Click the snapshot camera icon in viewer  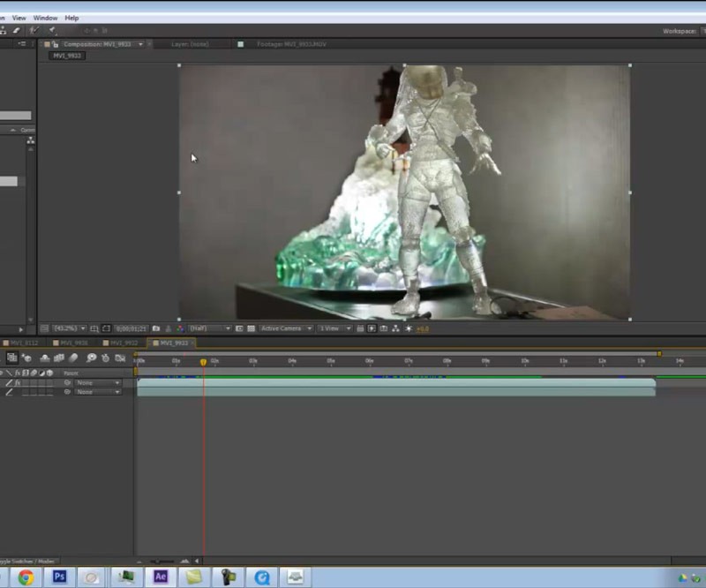156,328
